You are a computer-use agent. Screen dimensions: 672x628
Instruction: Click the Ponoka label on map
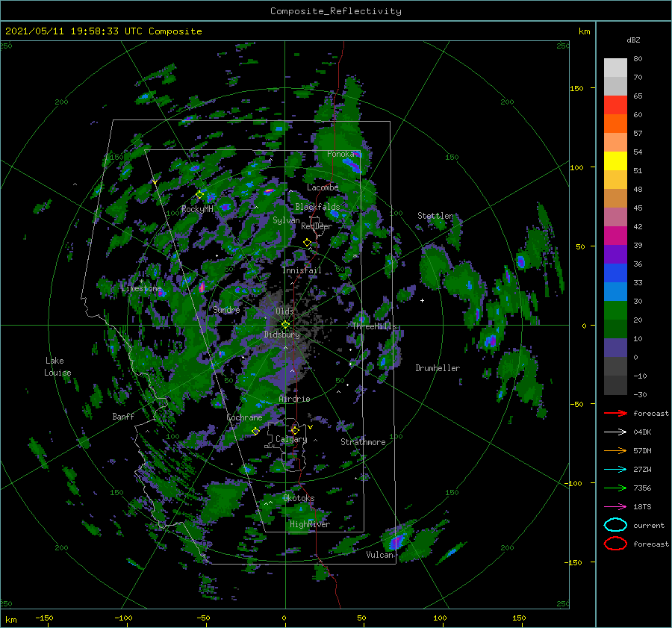click(340, 154)
